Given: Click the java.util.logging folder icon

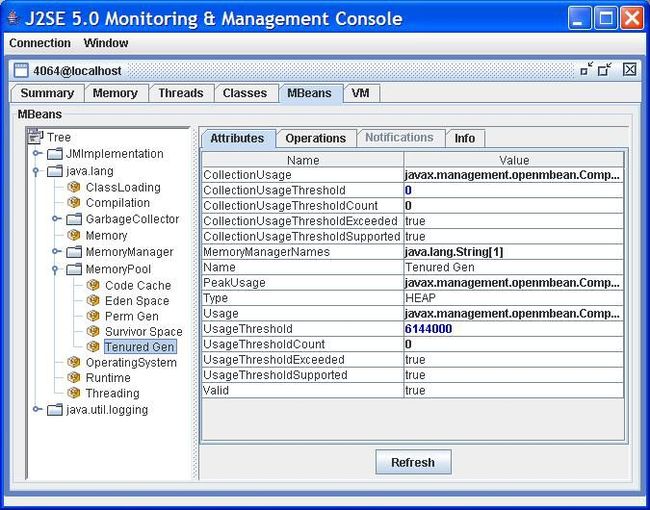Looking at the screenshot, I should click(x=55, y=410).
